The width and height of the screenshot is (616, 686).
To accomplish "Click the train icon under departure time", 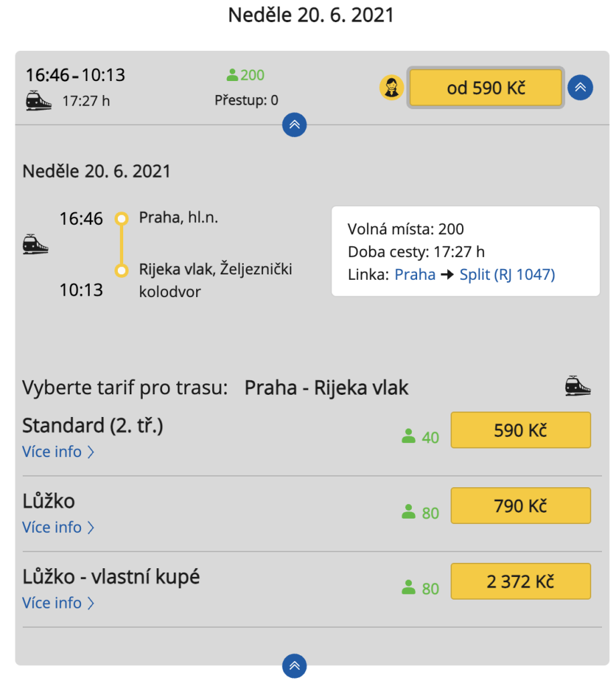I will [39, 101].
